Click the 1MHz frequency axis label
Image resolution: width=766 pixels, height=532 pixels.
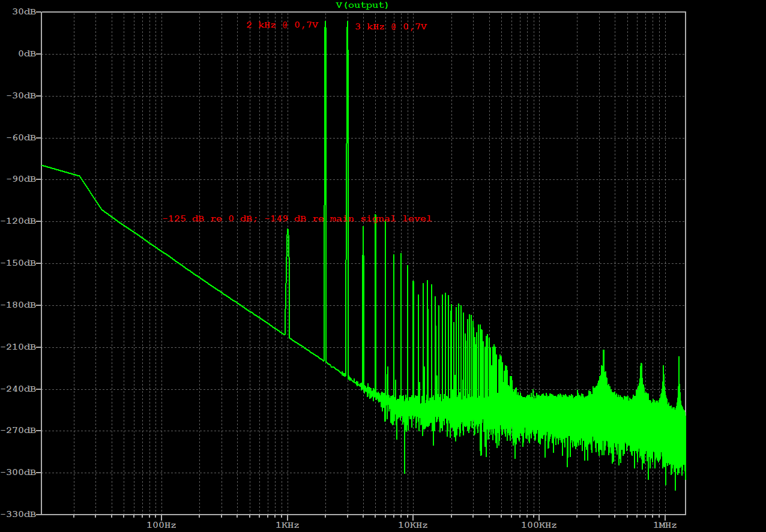point(665,525)
